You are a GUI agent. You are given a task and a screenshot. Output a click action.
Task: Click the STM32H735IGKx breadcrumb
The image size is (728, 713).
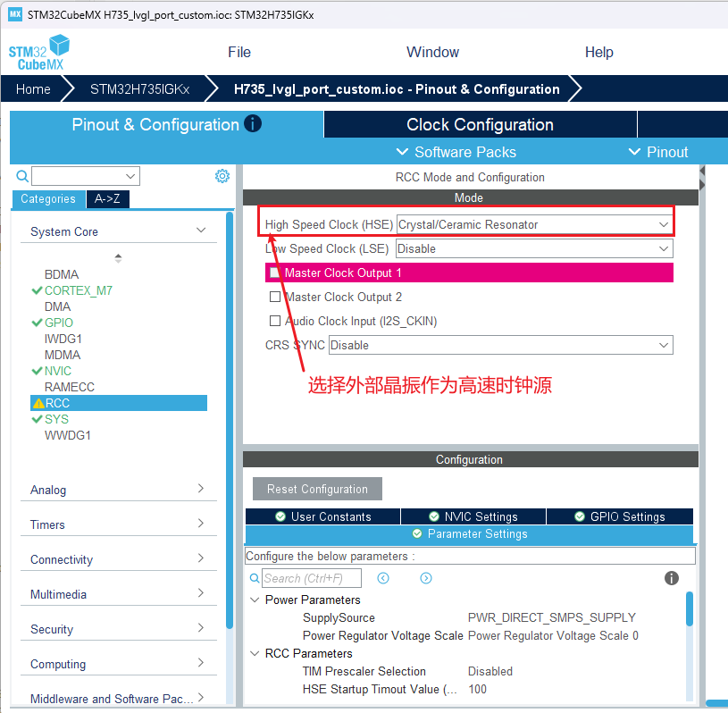(x=139, y=88)
